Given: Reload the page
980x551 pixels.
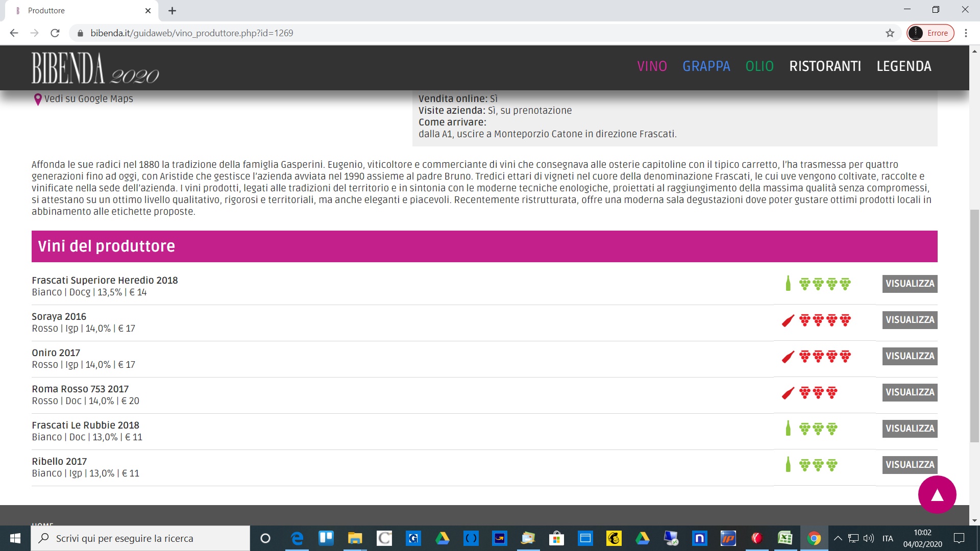Looking at the screenshot, I should pyautogui.click(x=55, y=33).
